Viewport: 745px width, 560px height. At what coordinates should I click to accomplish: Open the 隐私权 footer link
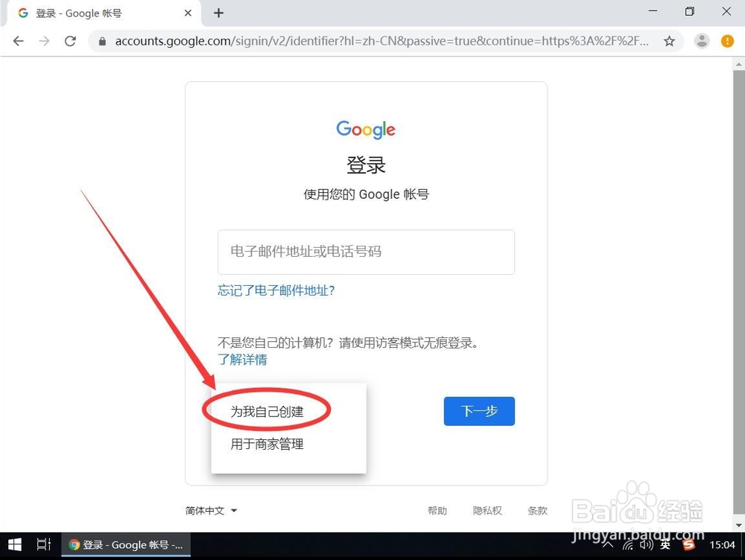click(487, 511)
